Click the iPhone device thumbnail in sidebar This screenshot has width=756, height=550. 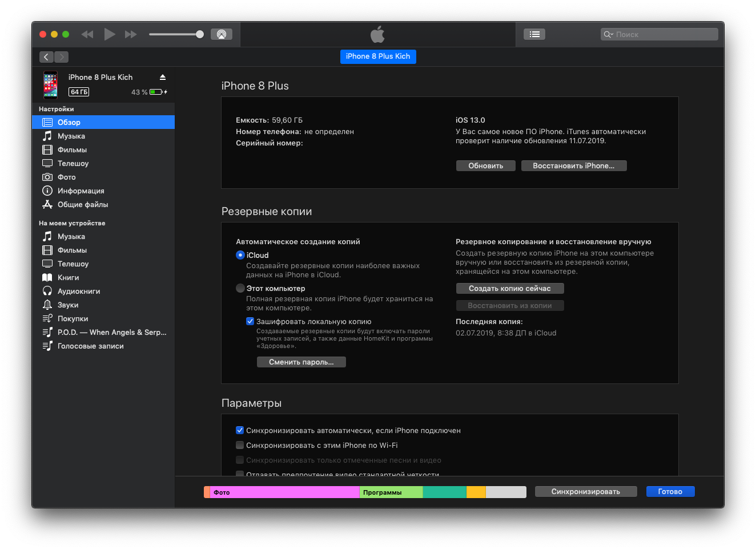click(51, 84)
